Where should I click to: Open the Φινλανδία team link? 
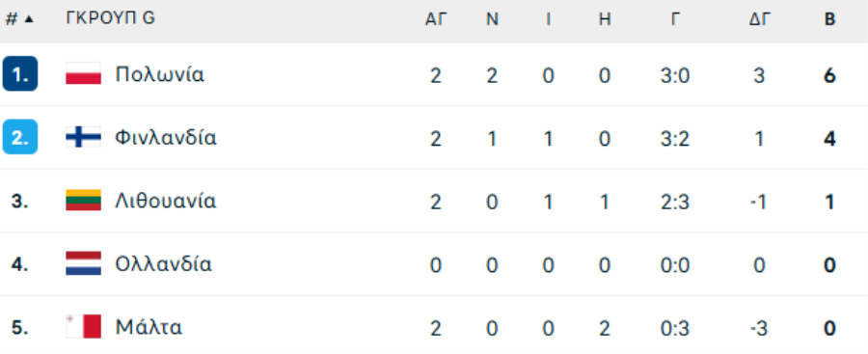166,137
